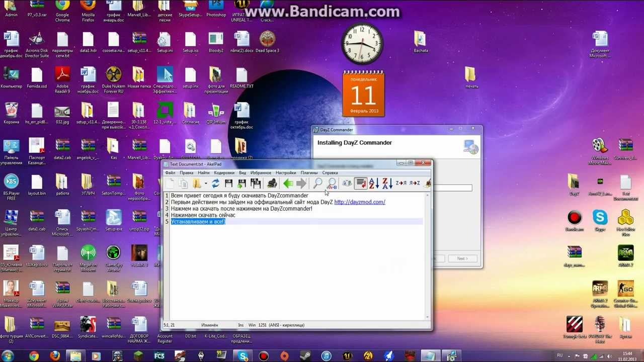Open the Файл menu in AkelPad
This screenshot has width=644, height=362.
tap(171, 172)
